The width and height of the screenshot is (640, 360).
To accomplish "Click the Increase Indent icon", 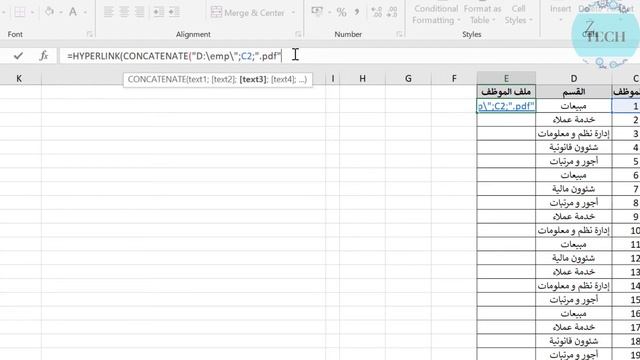I will click(x=174, y=12).
